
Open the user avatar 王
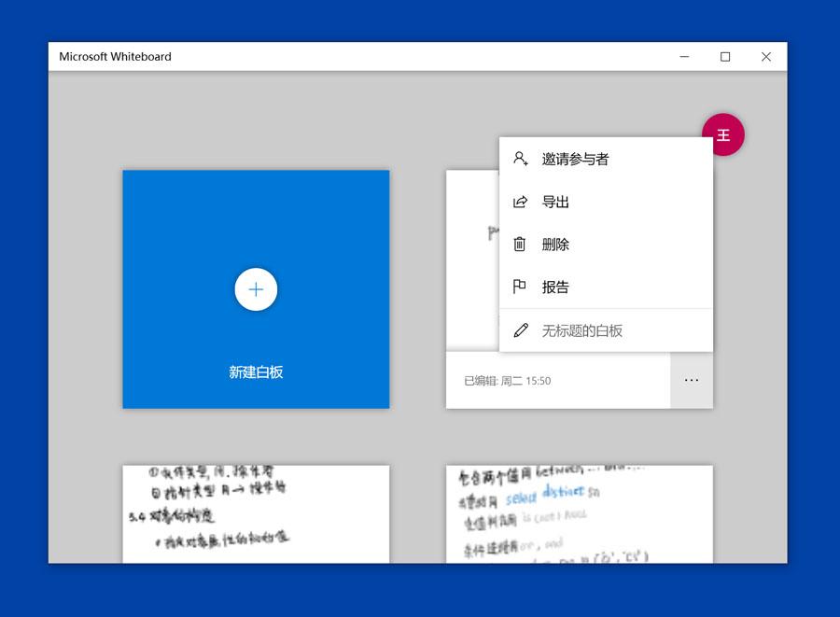point(723,134)
